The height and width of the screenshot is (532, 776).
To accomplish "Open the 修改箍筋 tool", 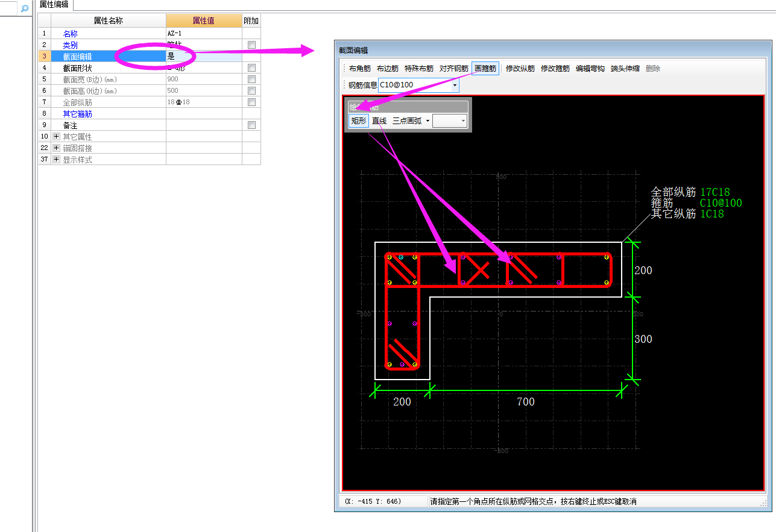I will tap(555, 69).
